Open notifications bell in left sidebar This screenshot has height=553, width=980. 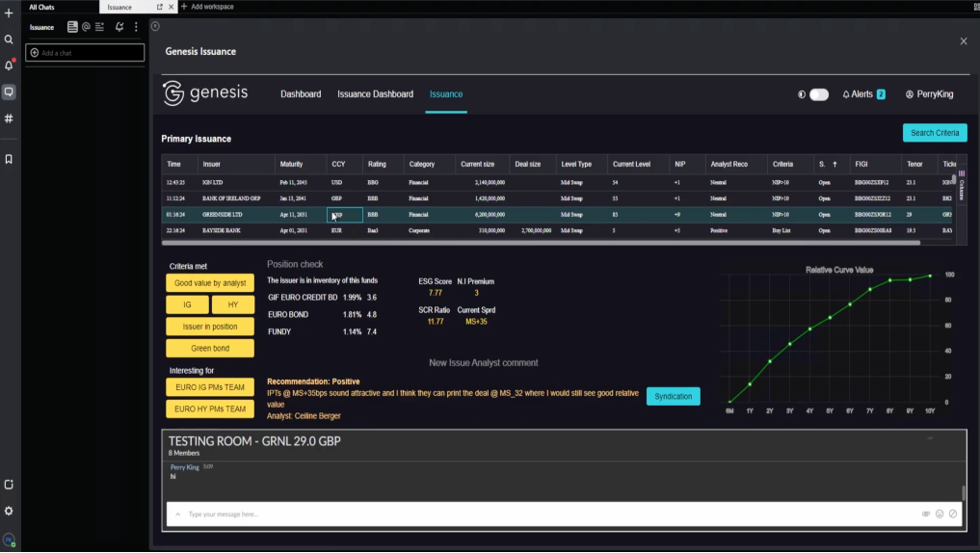tap(9, 65)
